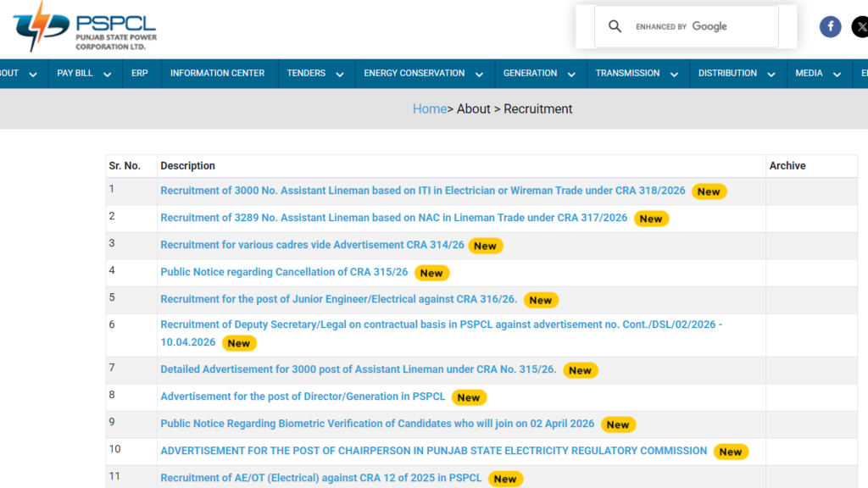Open the Director/Generation advertisement link
The height and width of the screenshot is (488, 868).
[303, 396]
